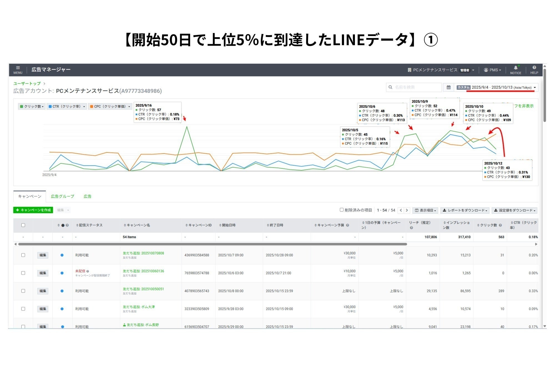Click the PMS user account icon
This screenshot has height=392, width=555.
pyautogui.click(x=486, y=70)
